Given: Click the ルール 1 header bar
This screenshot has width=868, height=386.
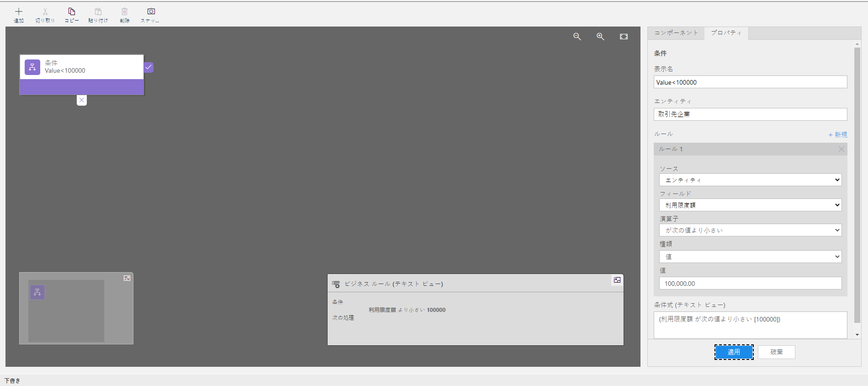Looking at the screenshot, I should [750, 149].
